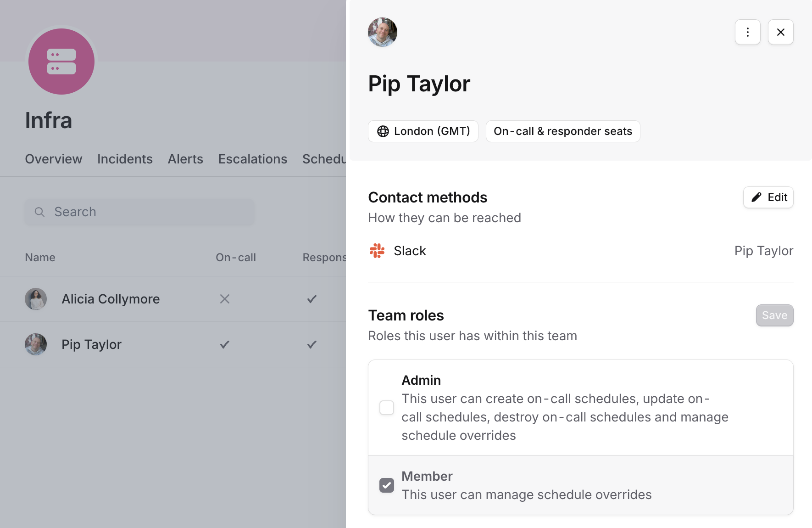This screenshot has height=528, width=812.
Task: Click Pip Taylor's profile photo in panel
Action: pyautogui.click(x=382, y=32)
